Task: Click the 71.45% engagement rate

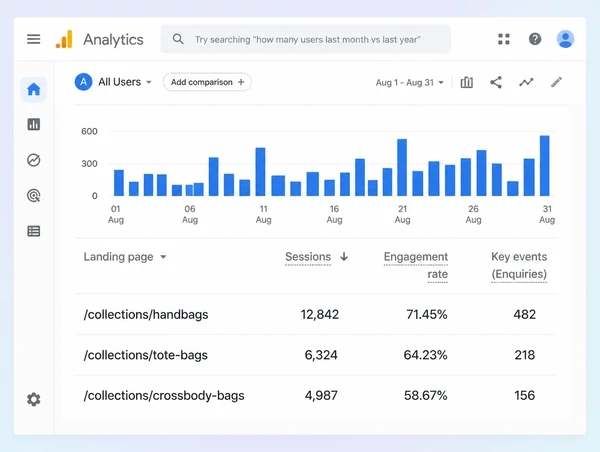Action: (427, 315)
